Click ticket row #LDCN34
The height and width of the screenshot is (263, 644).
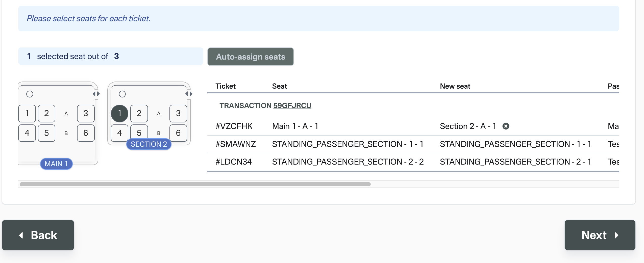(234, 162)
